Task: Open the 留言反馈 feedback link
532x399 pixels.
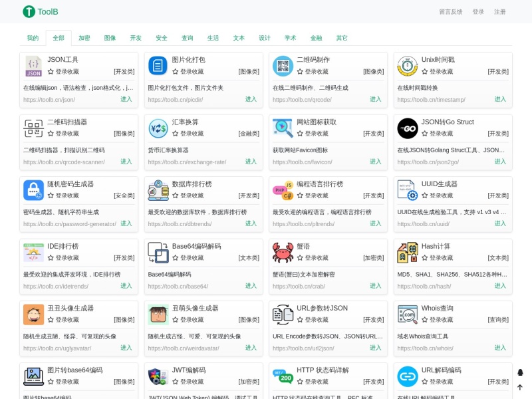Action: click(x=451, y=12)
